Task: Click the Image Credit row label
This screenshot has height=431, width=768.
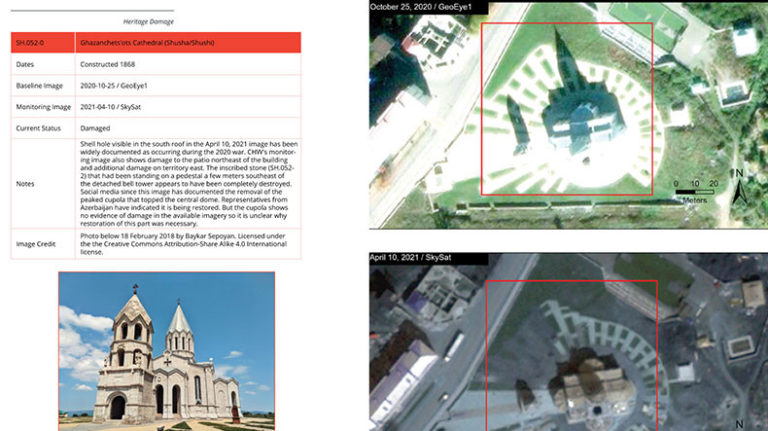Action: (x=36, y=243)
